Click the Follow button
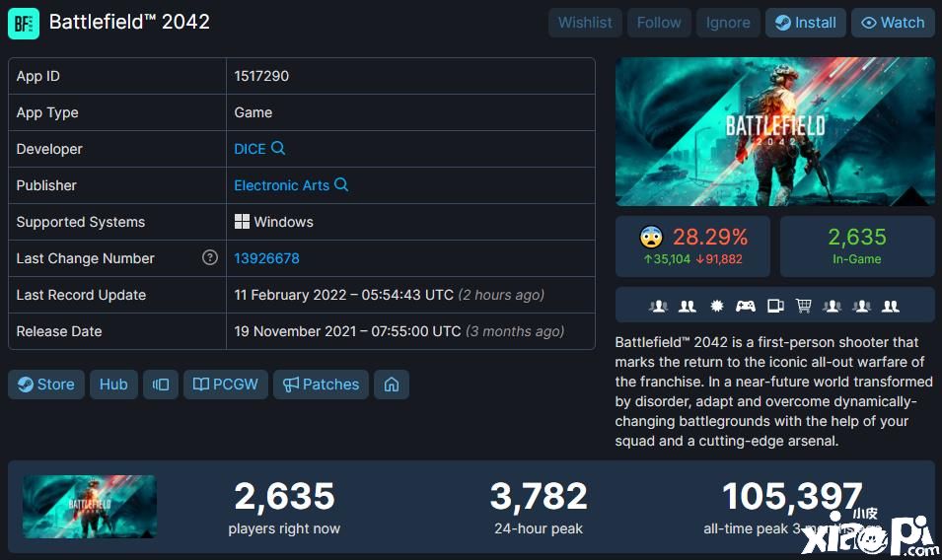The height and width of the screenshot is (560, 942). (x=659, y=23)
